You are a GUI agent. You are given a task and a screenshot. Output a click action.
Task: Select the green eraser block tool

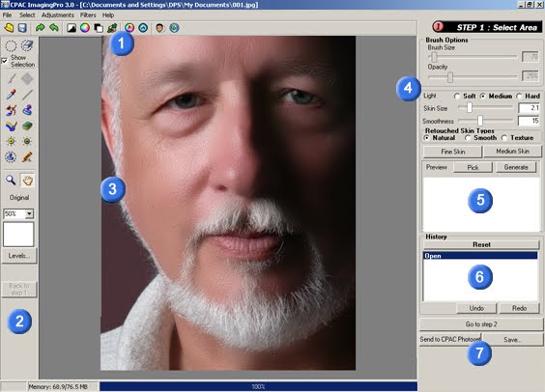pos(27,126)
